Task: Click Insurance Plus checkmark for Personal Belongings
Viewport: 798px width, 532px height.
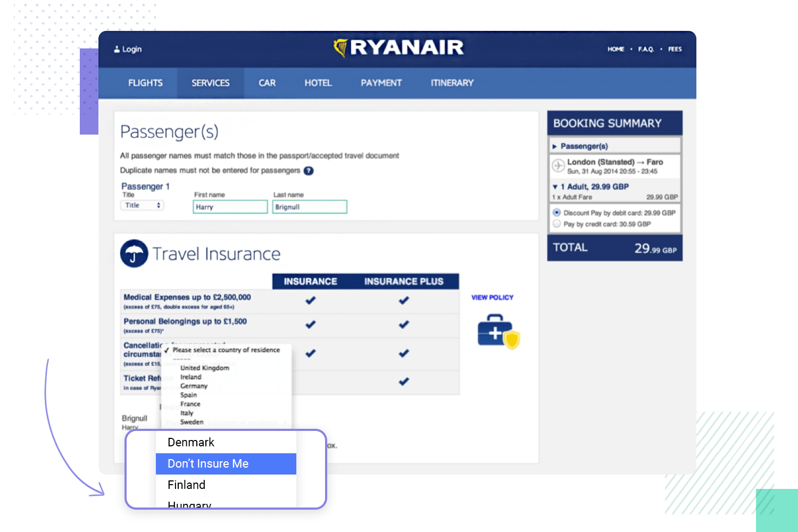Action: click(404, 325)
